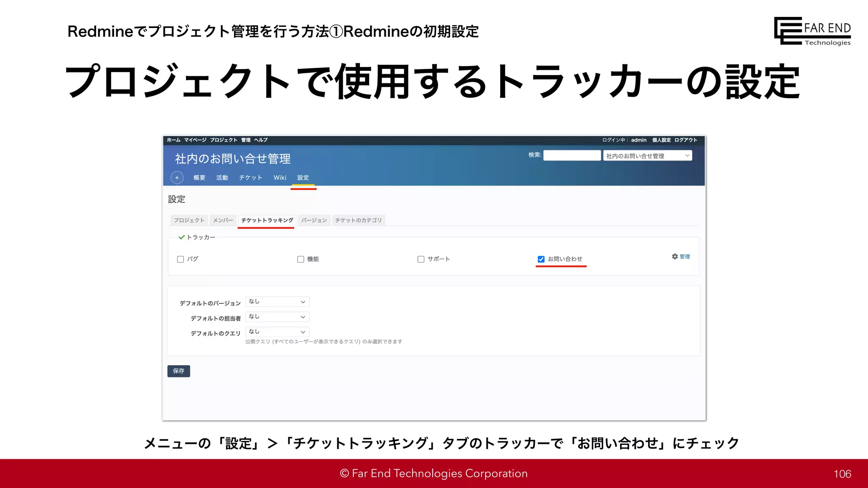Click the デフォルトのクエリ label

[x=216, y=333]
